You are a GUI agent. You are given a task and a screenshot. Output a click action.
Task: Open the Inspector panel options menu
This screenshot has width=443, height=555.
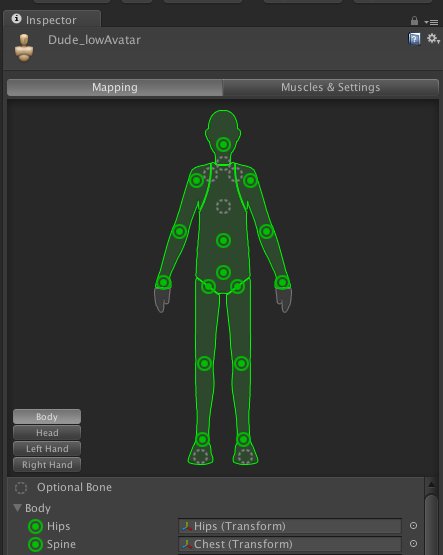coord(431,22)
